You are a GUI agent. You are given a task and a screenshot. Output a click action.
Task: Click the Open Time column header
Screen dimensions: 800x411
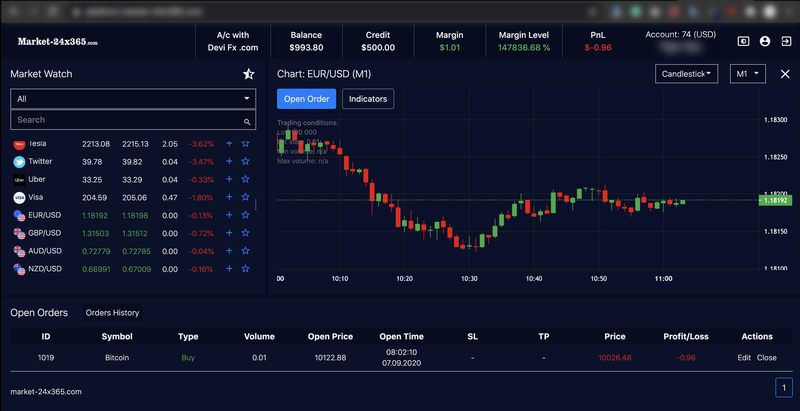pos(402,337)
